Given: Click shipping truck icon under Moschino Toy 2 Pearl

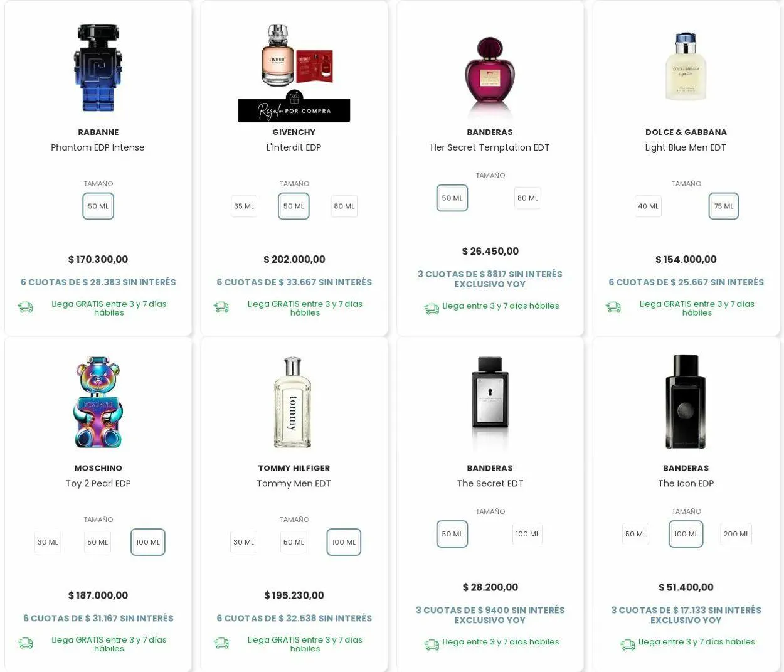Looking at the screenshot, I should point(25,643).
